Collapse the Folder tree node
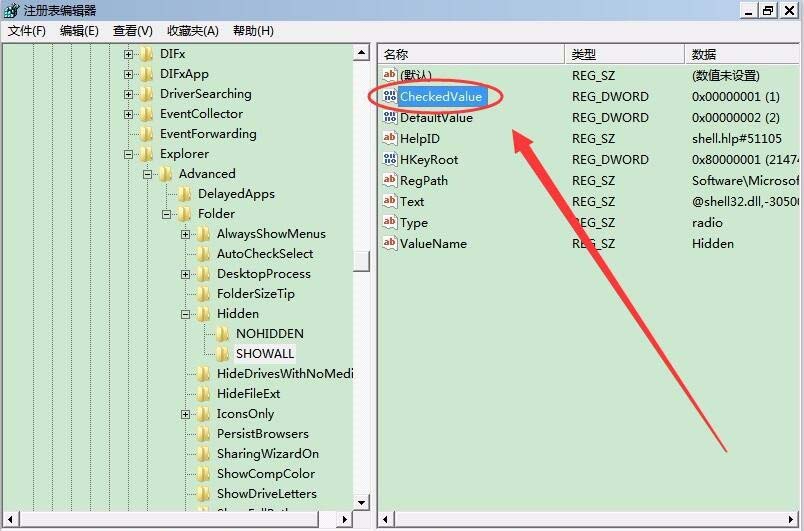The width and height of the screenshot is (804, 531). point(167,214)
